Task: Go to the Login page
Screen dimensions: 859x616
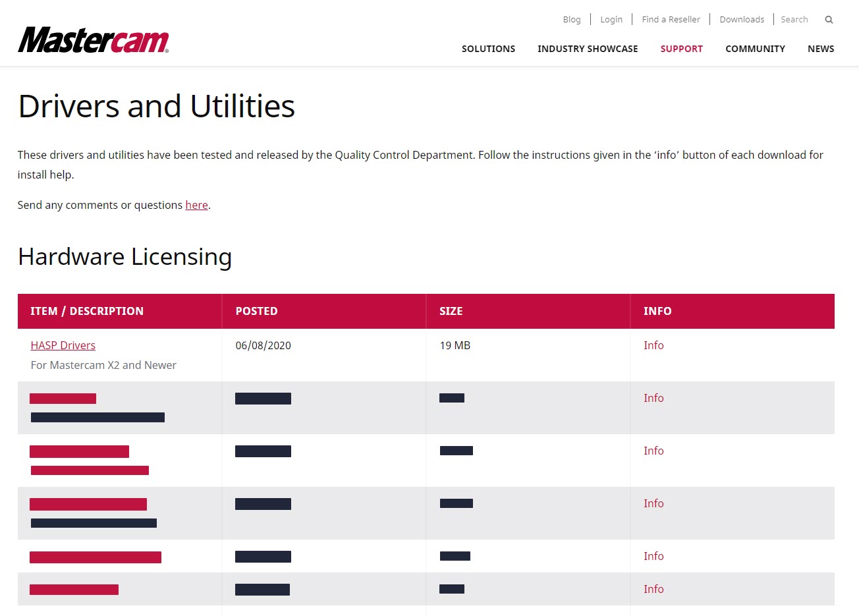Action: pos(611,20)
